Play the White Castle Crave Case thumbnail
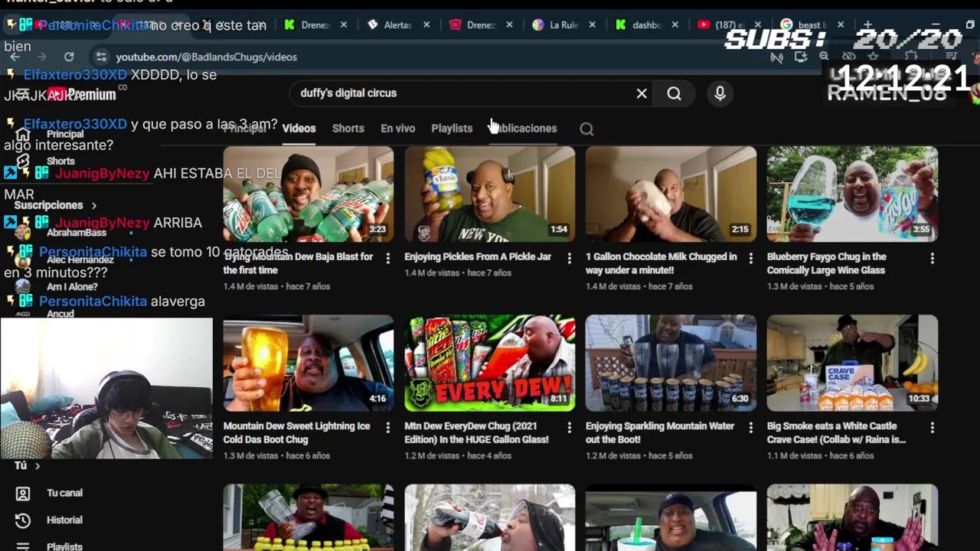 tap(852, 364)
